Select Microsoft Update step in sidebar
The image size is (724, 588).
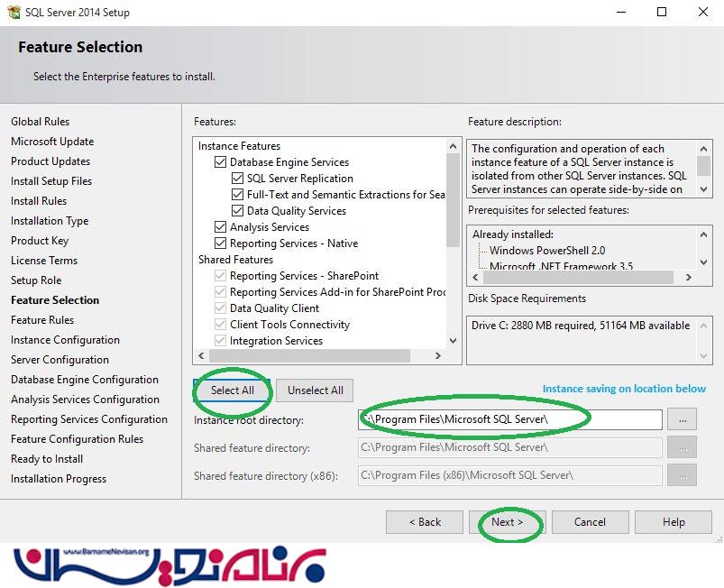(52, 142)
